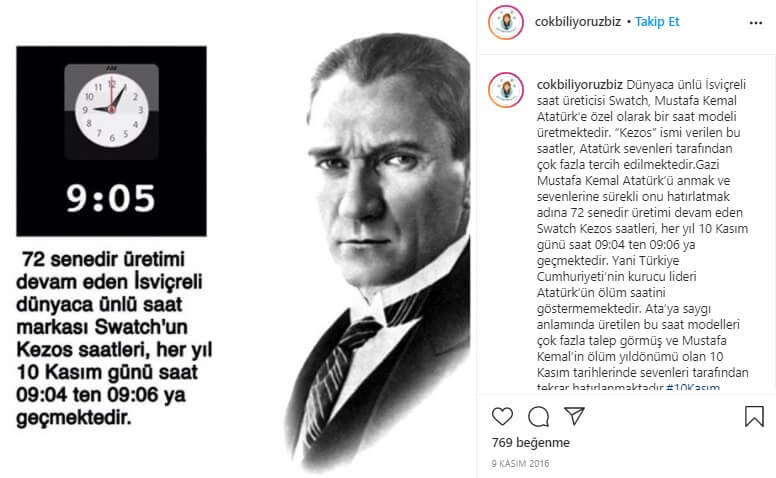Click the caption paragraph about Swatch Kezos
The width and height of the screenshot is (776, 478).
click(642, 236)
